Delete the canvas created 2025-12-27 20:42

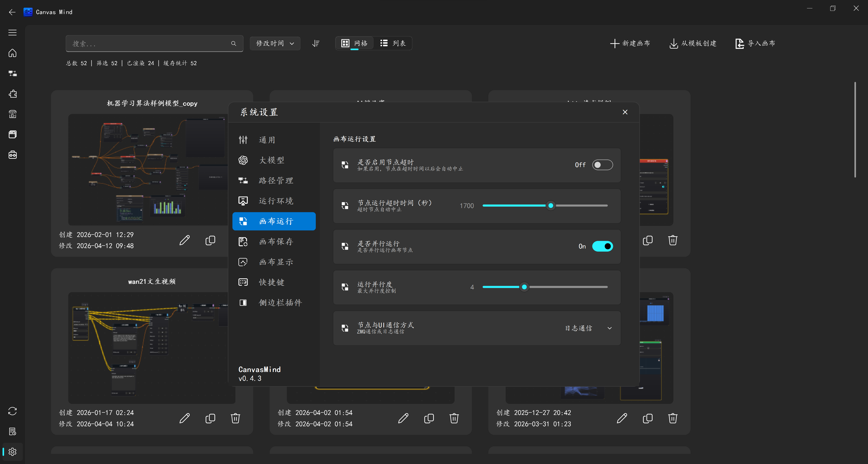coord(673,418)
